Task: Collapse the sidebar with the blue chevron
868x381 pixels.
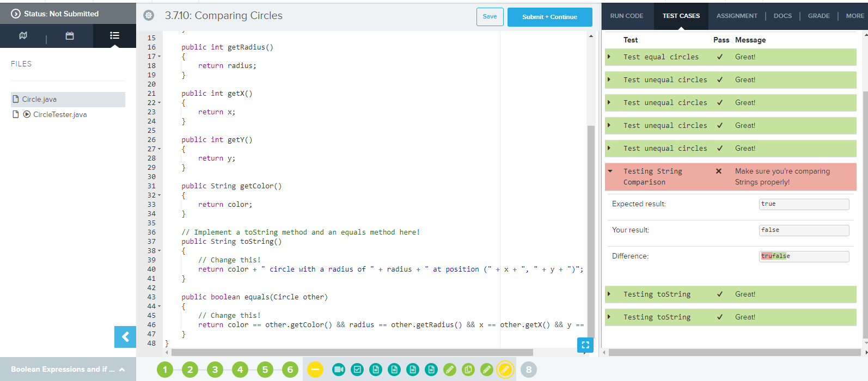Action: click(x=125, y=337)
